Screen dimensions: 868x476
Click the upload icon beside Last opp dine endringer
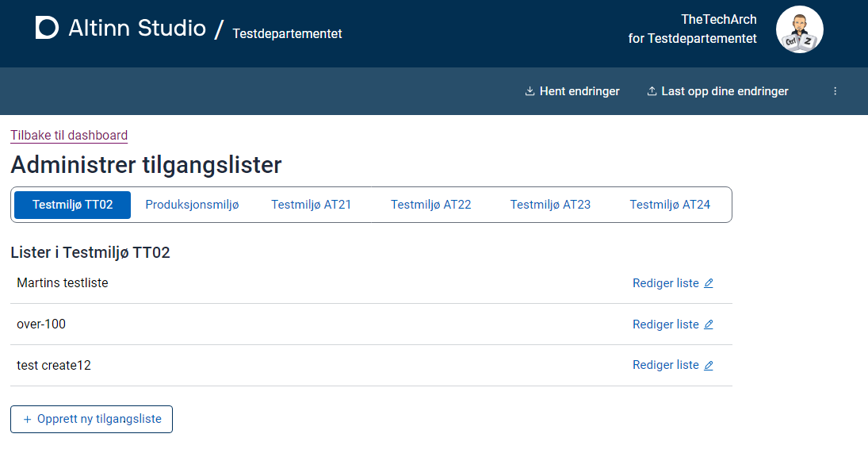(652, 90)
